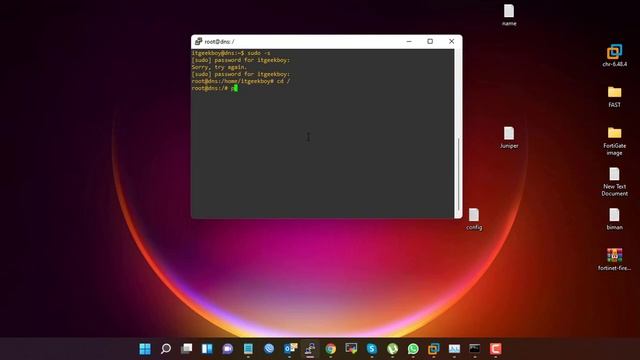640x360 pixels.
Task: Click the 'cd /' command line text
Action: coord(283,81)
